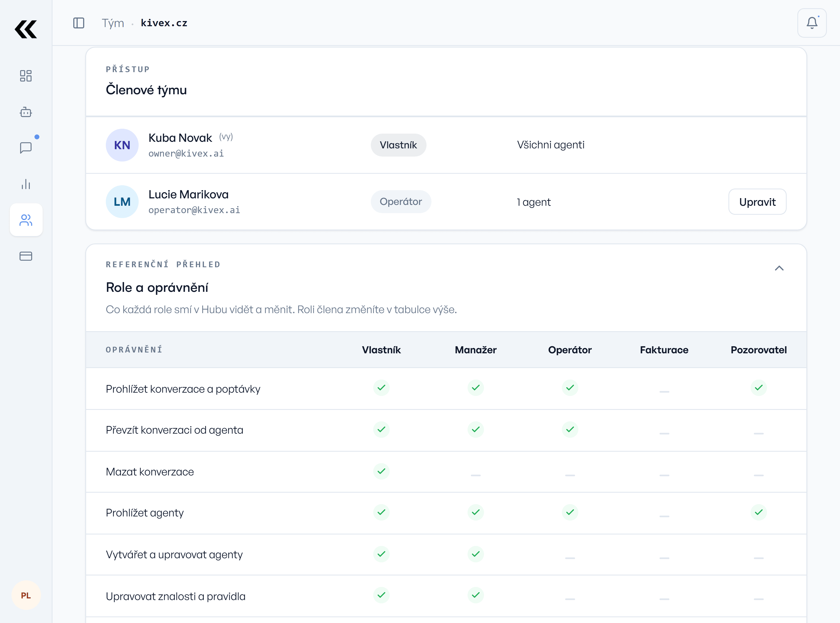
Task: Click Převzít konverzaci od agenta row label
Action: point(174,430)
